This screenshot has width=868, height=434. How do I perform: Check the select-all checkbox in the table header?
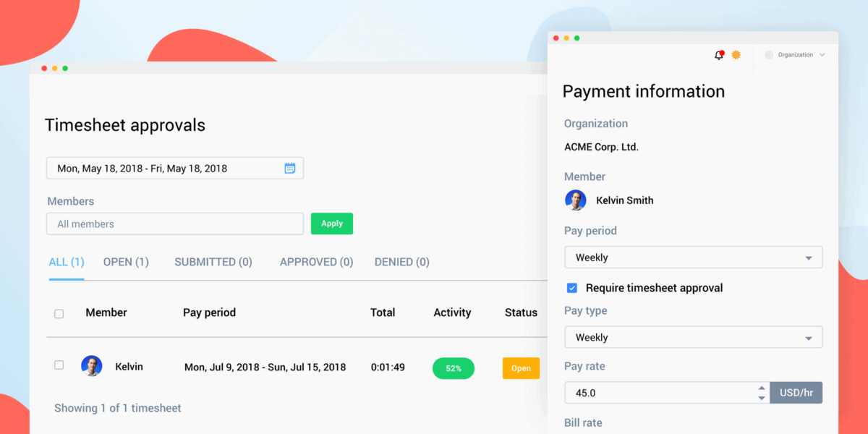pyautogui.click(x=59, y=312)
